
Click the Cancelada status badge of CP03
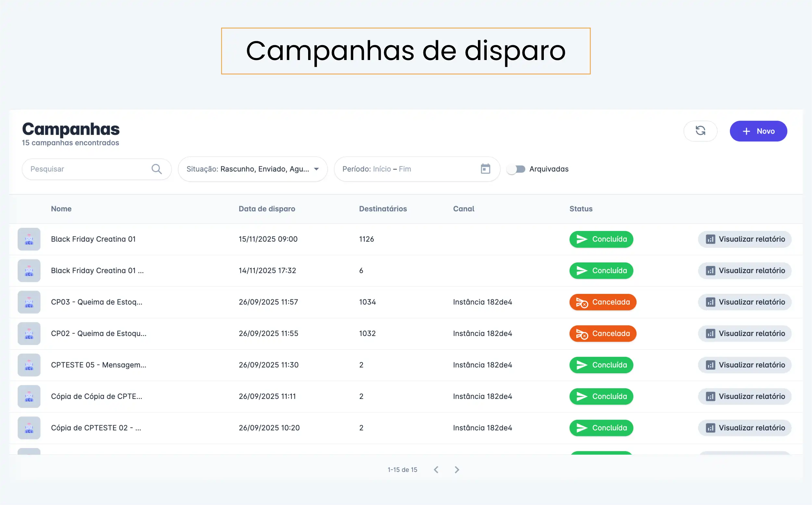(x=603, y=302)
